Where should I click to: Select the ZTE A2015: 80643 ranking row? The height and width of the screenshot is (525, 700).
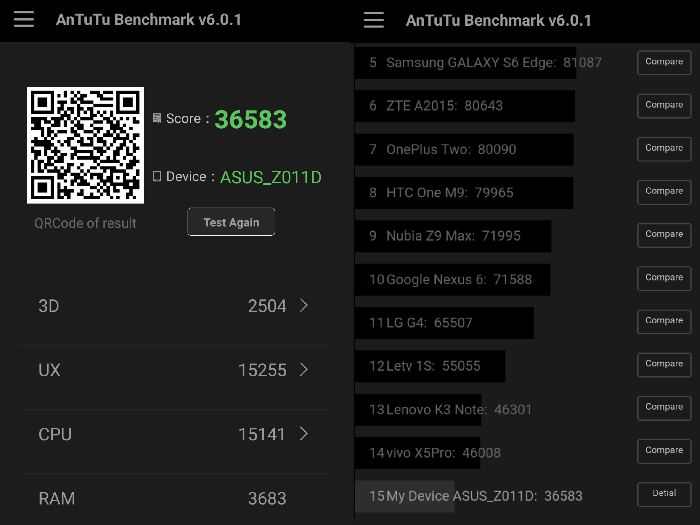(465, 106)
